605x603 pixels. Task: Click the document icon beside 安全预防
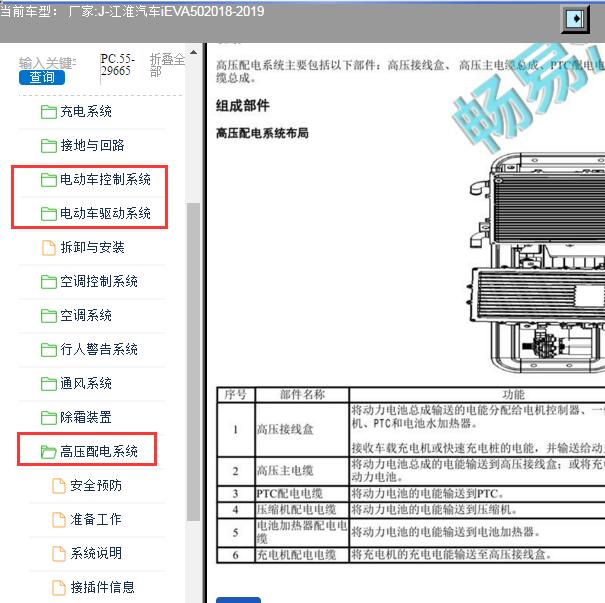click(59, 486)
